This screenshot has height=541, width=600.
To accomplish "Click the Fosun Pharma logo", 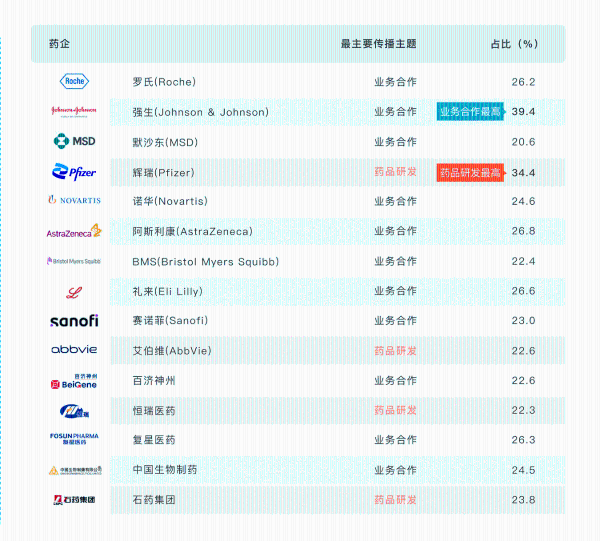I will coord(74,439).
